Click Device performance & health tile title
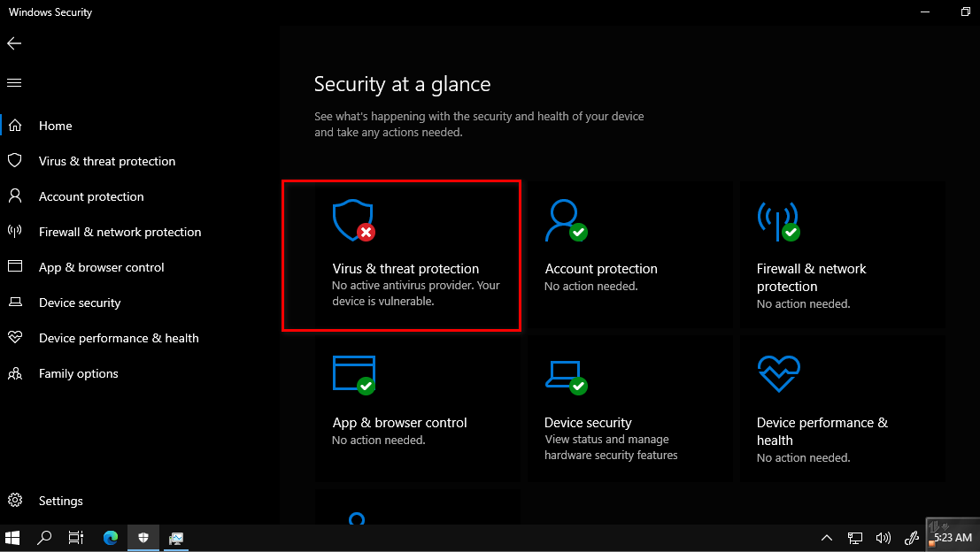Screen dimensions: 980x552 click(822, 432)
